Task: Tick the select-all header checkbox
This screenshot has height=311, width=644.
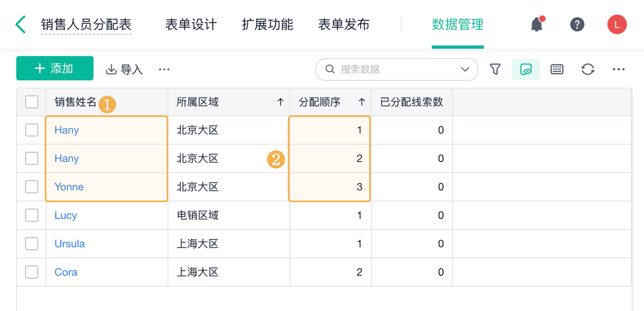Action: 32,102
